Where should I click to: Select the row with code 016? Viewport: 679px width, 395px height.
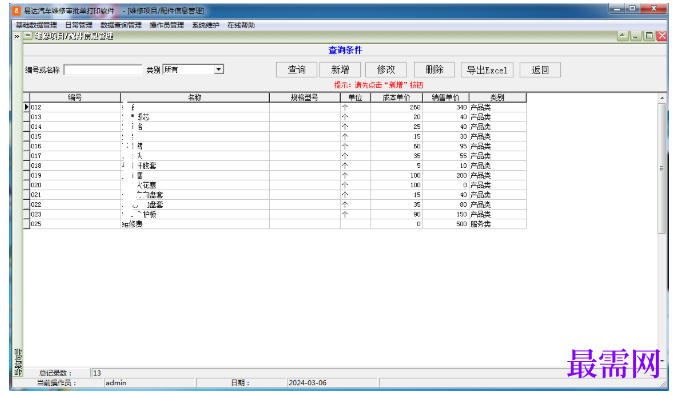tap(275, 146)
